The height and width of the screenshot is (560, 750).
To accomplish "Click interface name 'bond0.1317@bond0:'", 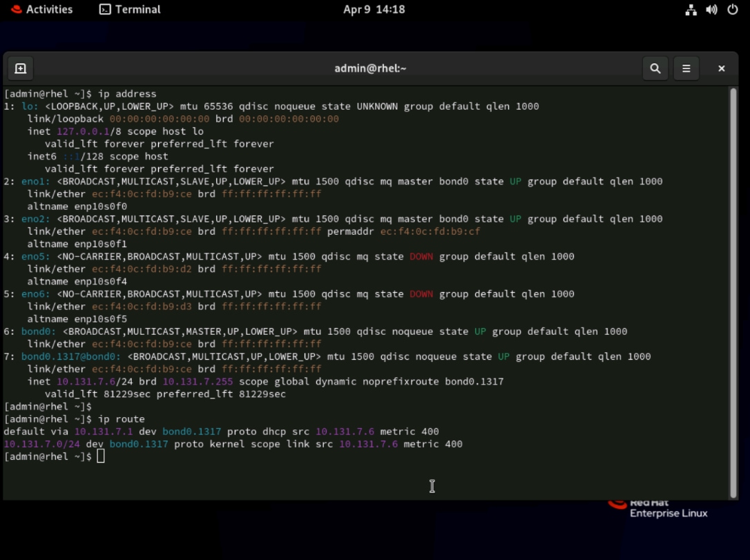I will [71, 356].
